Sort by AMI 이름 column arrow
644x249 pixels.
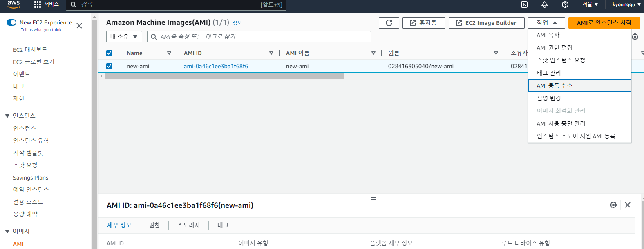click(x=373, y=53)
